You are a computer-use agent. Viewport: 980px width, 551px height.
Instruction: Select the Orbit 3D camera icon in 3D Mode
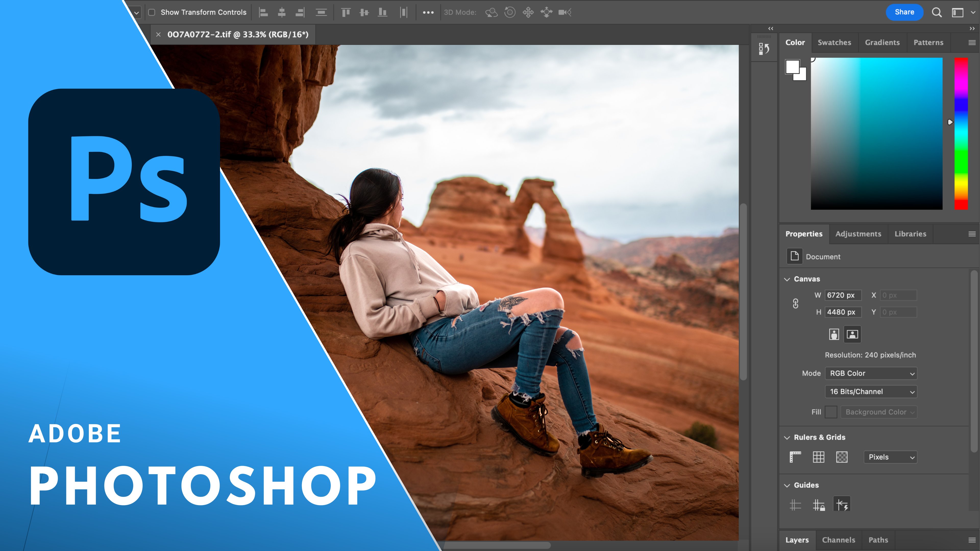(491, 12)
